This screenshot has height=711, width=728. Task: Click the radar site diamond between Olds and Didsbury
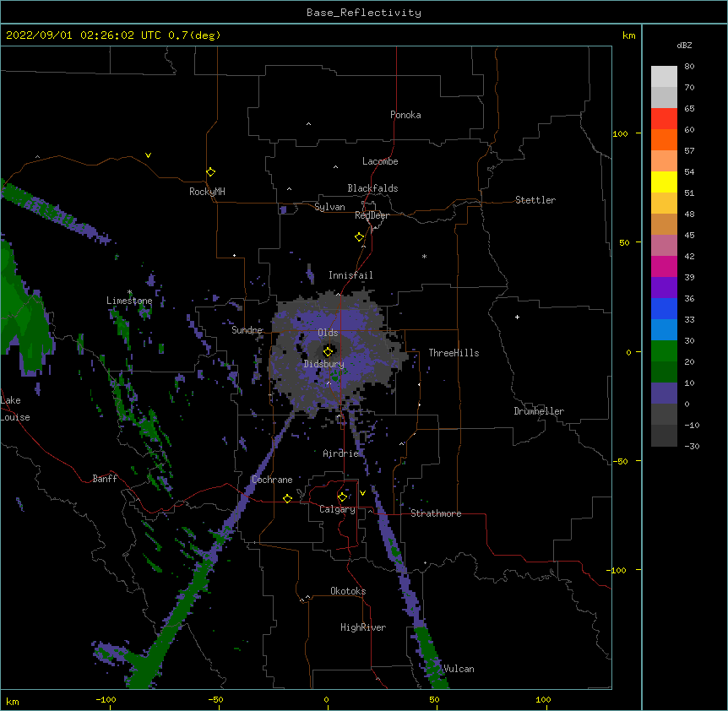pyautogui.click(x=329, y=351)
